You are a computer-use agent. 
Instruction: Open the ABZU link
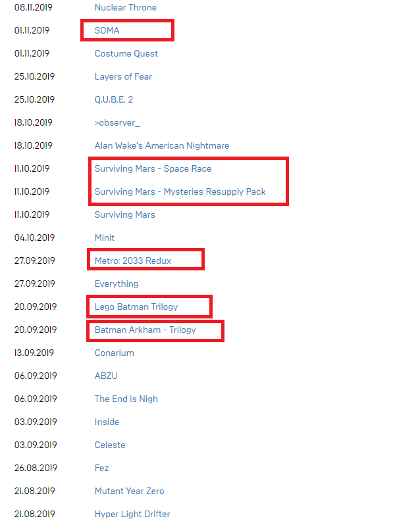point(106,376)
